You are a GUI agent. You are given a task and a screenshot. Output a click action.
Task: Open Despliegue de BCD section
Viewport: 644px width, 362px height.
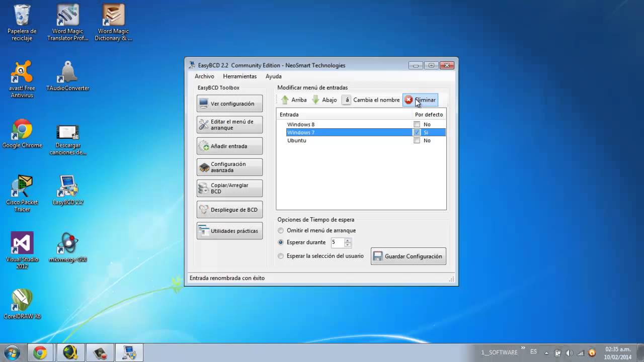(x=229, y=210)
